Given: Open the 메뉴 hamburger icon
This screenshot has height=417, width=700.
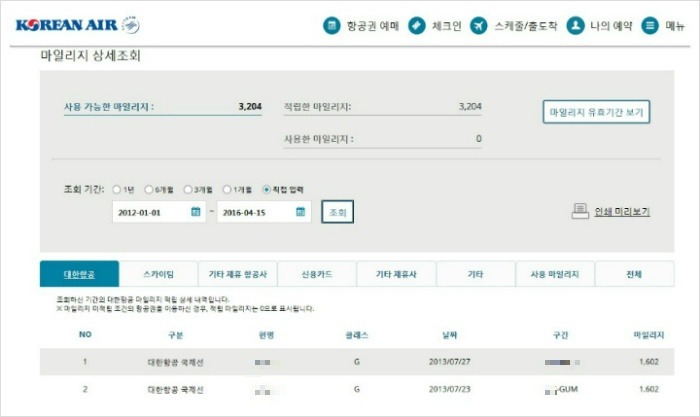Looking at the screenshot, I should 650,25.
